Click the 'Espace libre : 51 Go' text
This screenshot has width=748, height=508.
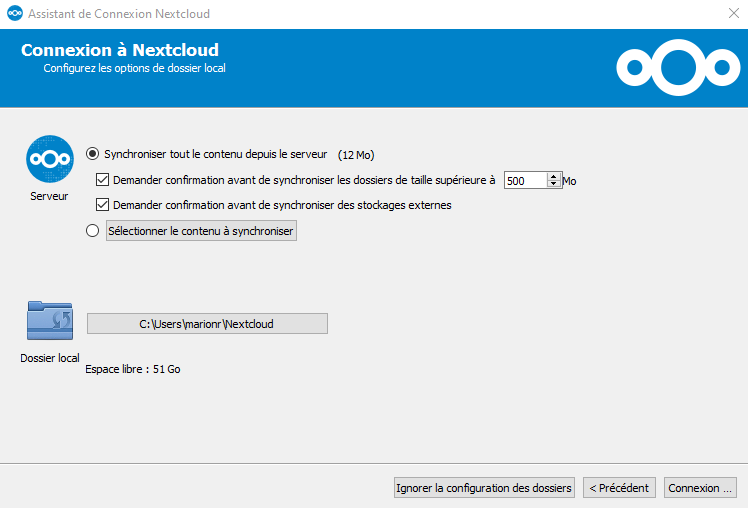pos(133,369)
